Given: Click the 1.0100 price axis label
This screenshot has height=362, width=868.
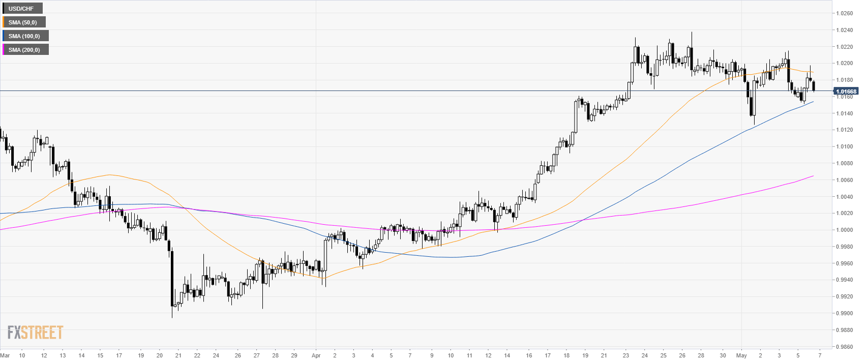Looking at the screenshot, I should pos(844,147).
